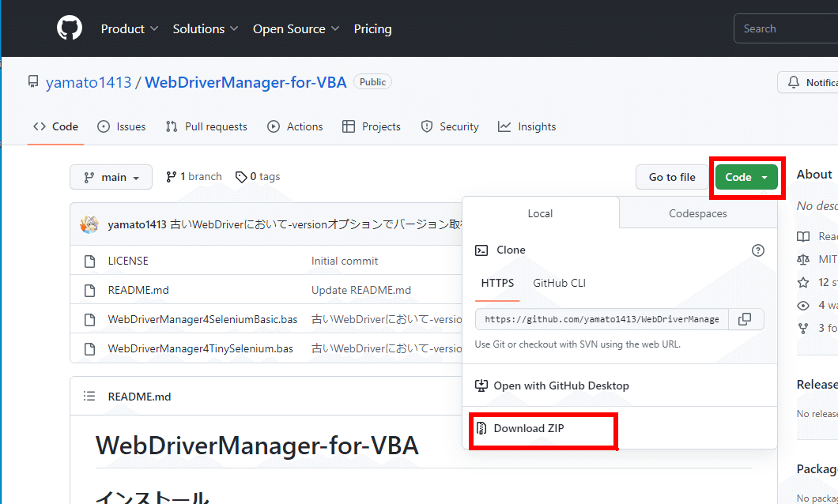
Task: Open the Projects tab
Action: click(372, 126)
